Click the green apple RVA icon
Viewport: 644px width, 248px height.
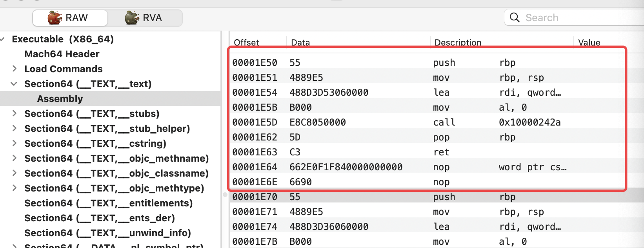(x=132, y=18)
